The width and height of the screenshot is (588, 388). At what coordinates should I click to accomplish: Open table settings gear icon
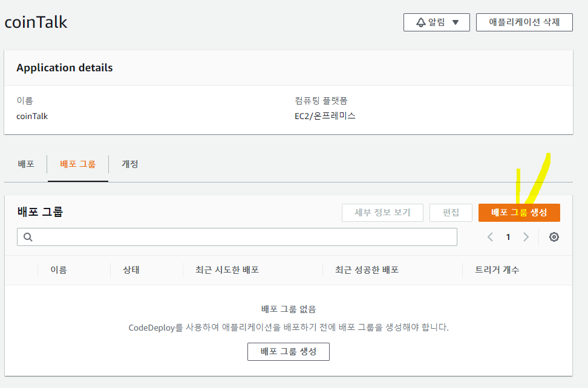[x=554, y=237]
